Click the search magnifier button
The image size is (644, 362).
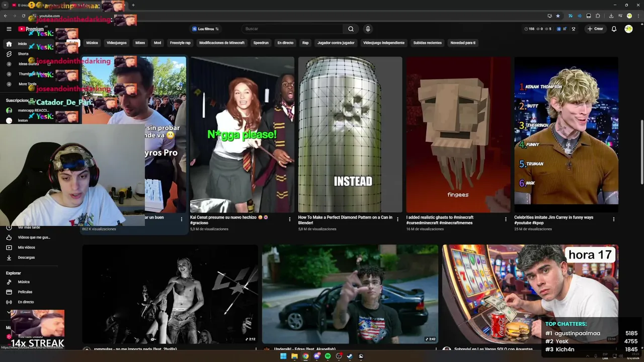pos(351,29)
